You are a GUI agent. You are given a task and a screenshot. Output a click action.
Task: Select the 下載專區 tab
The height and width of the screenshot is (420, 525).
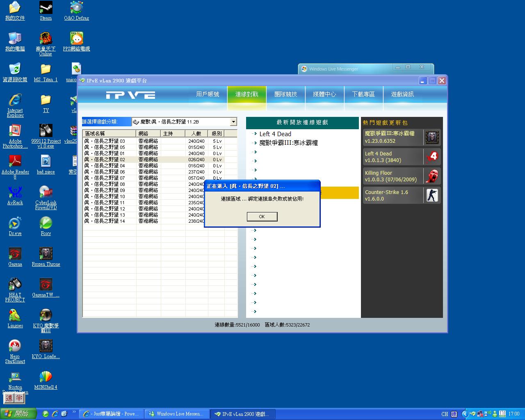click(363, 94)
